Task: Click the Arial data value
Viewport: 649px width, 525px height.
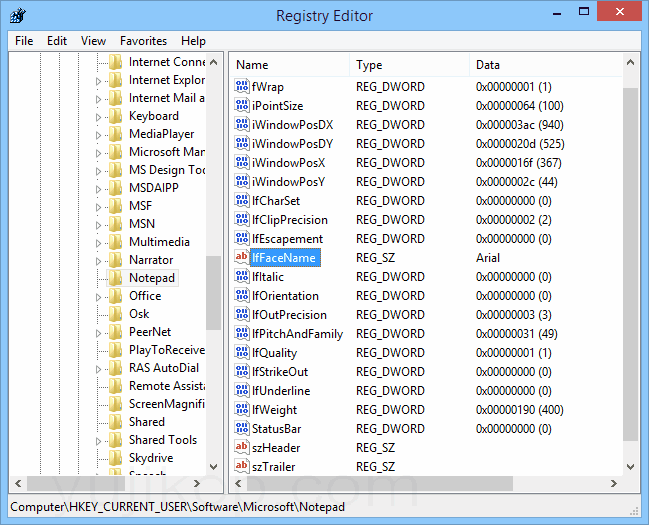Action: pyautogui.click(x=488, y=258)
